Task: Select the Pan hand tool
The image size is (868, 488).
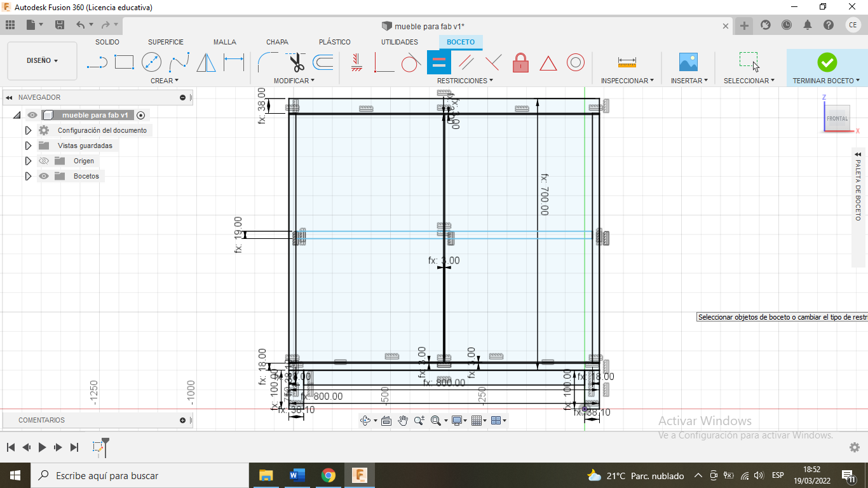Action: point(403,421)
